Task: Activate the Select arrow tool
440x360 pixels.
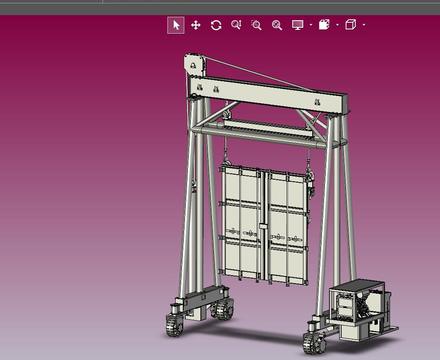Action: point(176,25)
